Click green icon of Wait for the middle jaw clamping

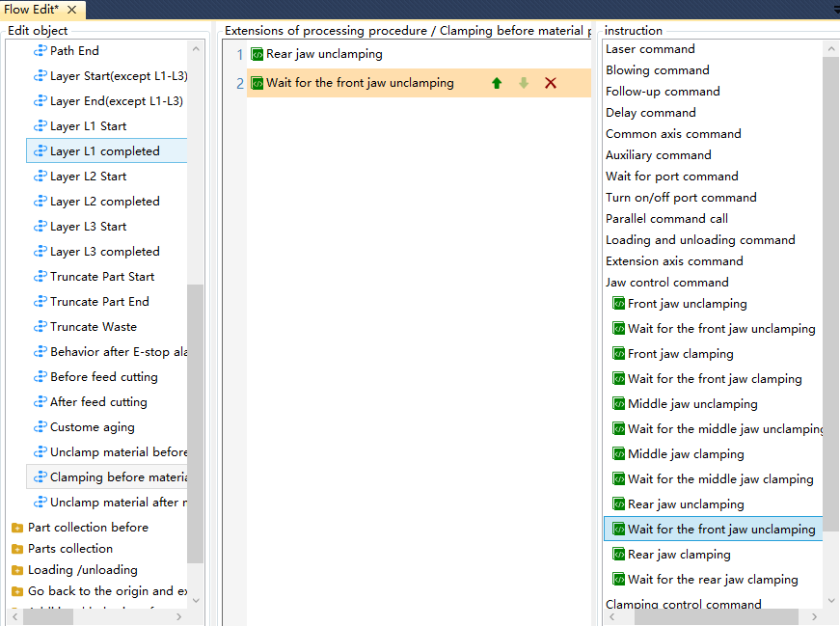point(619,479)
